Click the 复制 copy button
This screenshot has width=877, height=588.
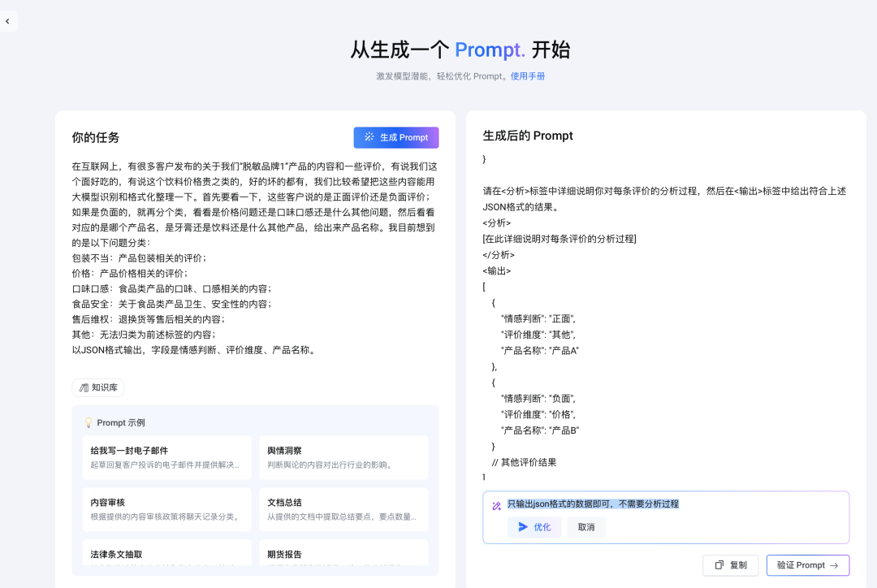[730, 565]
